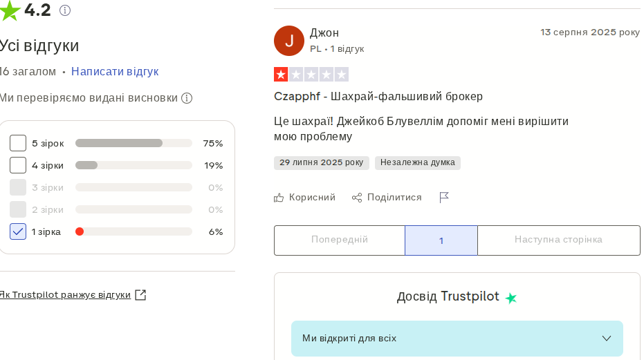
Task: Click the Попередній pagination button
Action: click(340, 240)
